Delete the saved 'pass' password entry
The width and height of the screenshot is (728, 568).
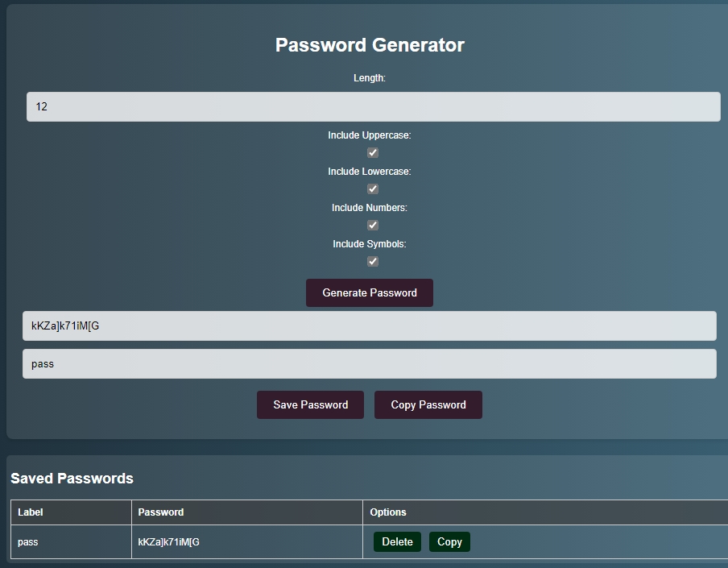(x=398, y=542)
